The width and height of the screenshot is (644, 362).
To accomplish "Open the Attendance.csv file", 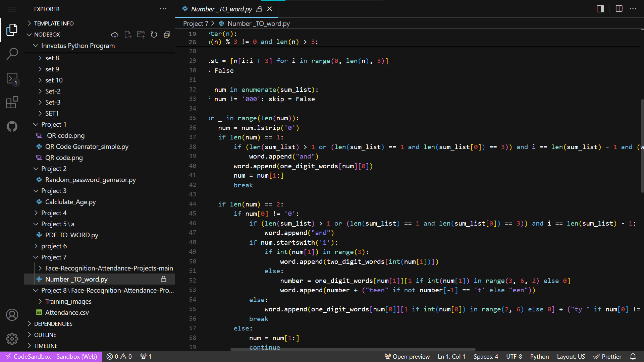I will click(100, 312).
